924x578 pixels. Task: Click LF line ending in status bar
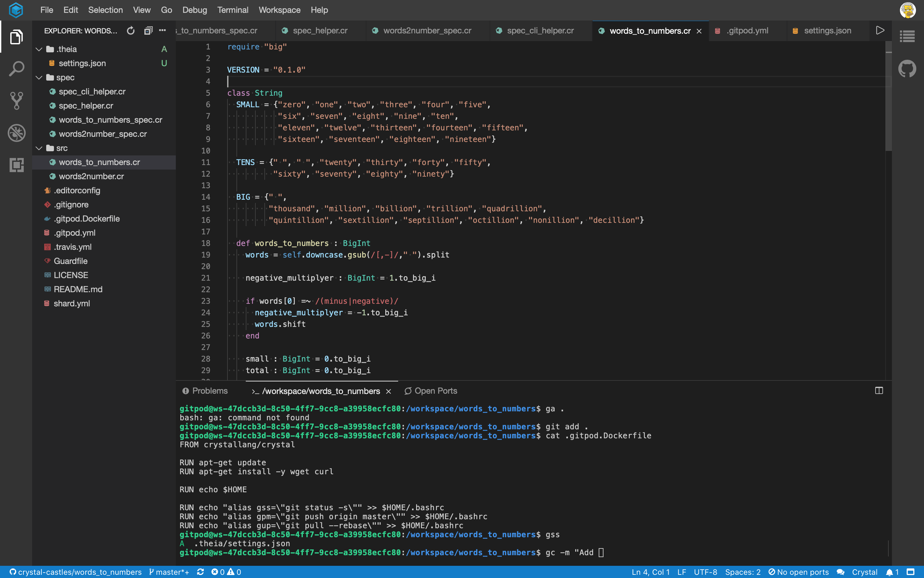(x=681, y=572)
